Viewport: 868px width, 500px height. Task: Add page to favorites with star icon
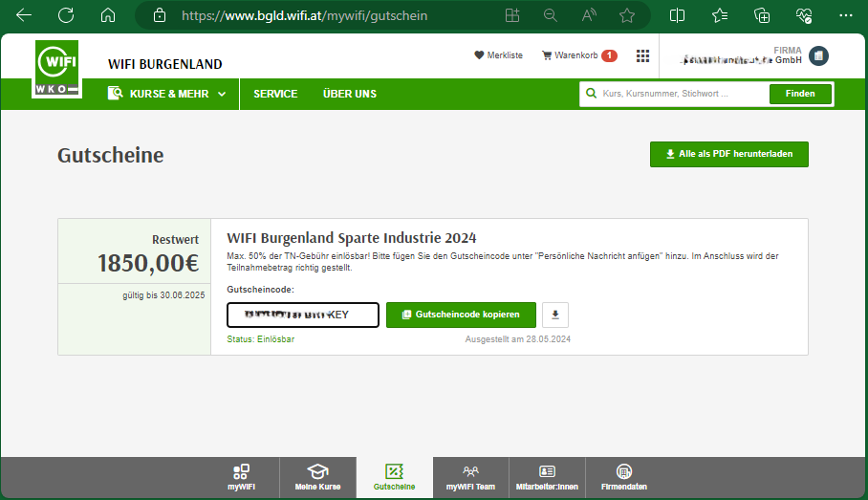pos(627,15)
